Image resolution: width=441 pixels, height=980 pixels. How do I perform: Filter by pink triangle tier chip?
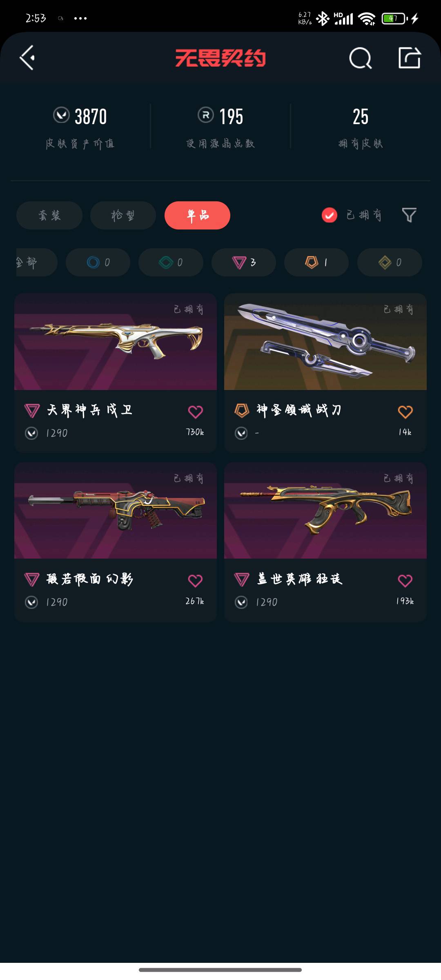pos(244,262)
